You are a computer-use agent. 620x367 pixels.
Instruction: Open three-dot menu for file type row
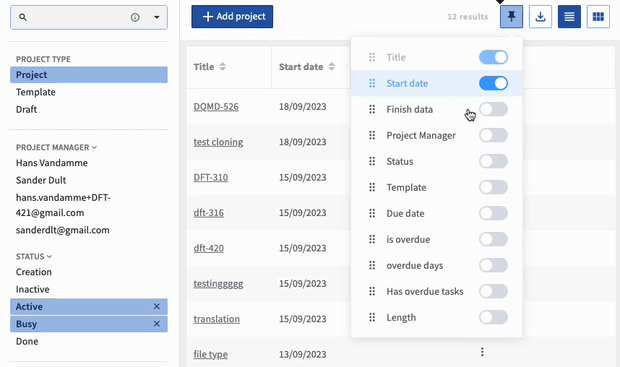(482, 352)
